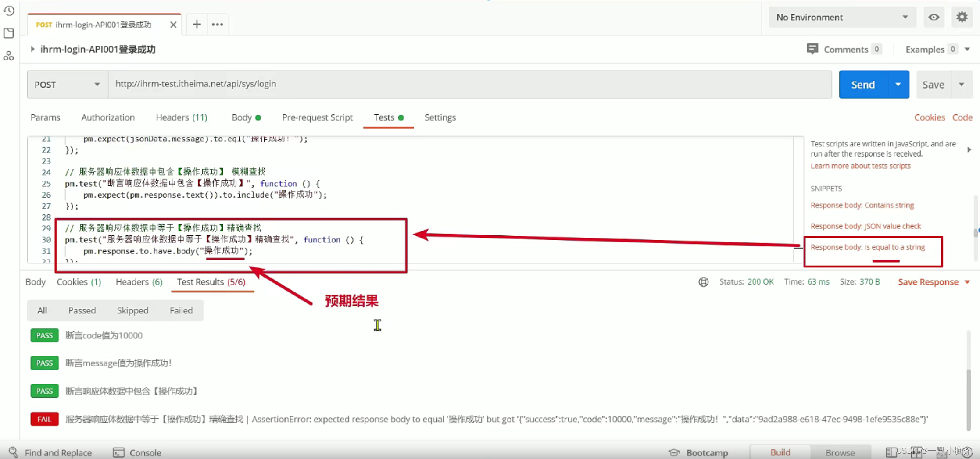The image size is (980, 459).
Task: Filter test results by All
Action: coord(42,310)
